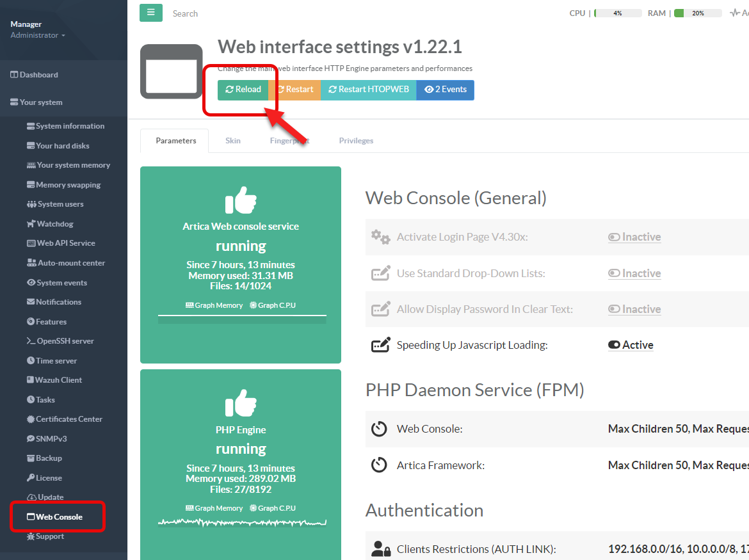This screenshot has height=560, width=749.
Task: Click the hamburger menu toggle icon
Action: [x=150, y=13]
